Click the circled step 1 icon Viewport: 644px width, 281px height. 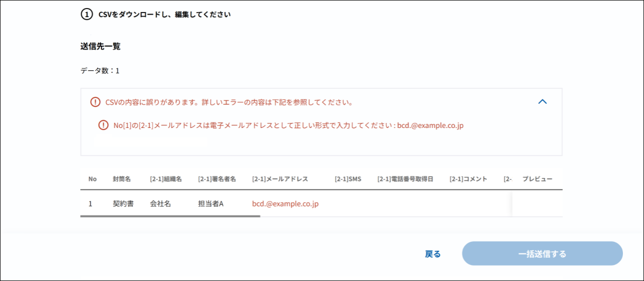point(86,15)
